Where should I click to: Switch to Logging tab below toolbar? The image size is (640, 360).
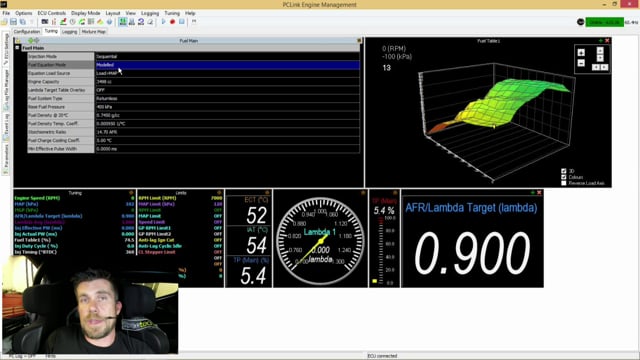tap(69, 31)
